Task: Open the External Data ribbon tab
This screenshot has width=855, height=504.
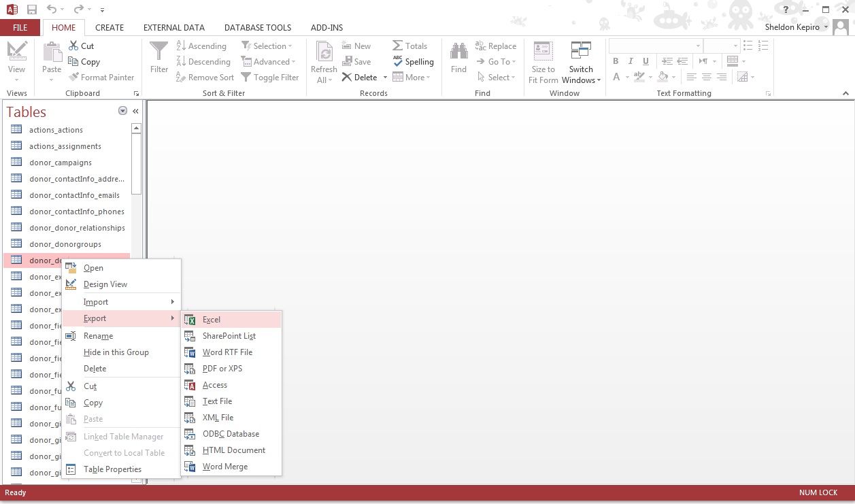Action: pyautogui.click(x=173, y=28)
